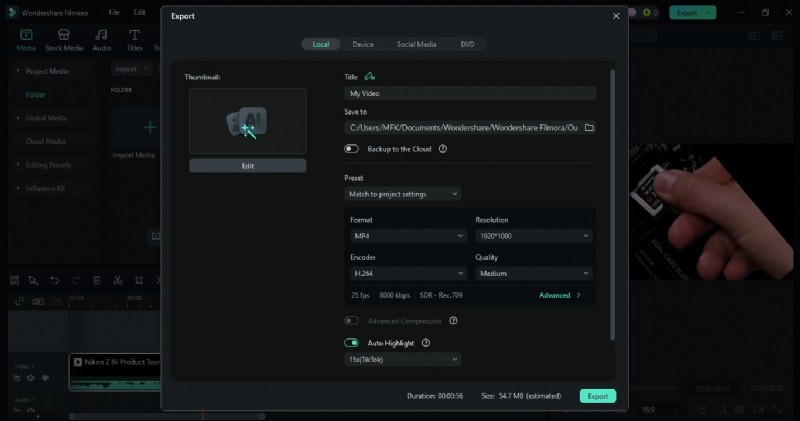
Task: Click the My Video title input field
Action: 470,93
